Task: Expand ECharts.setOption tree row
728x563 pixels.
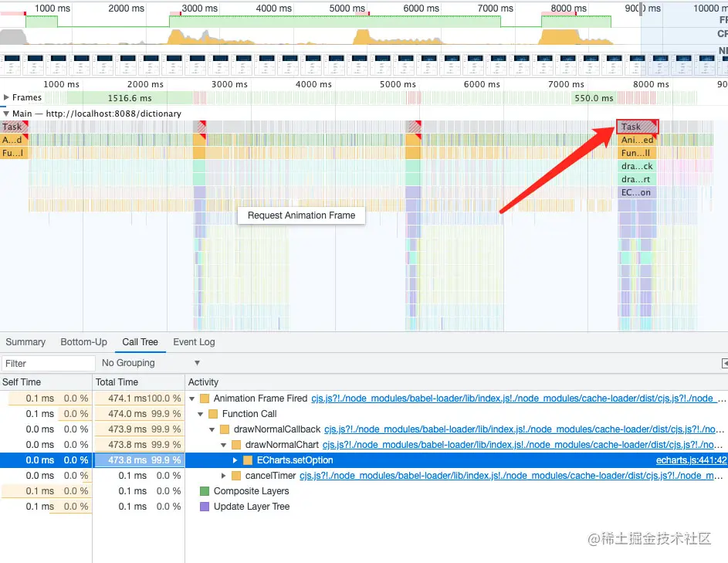Action: pos(235,460)
